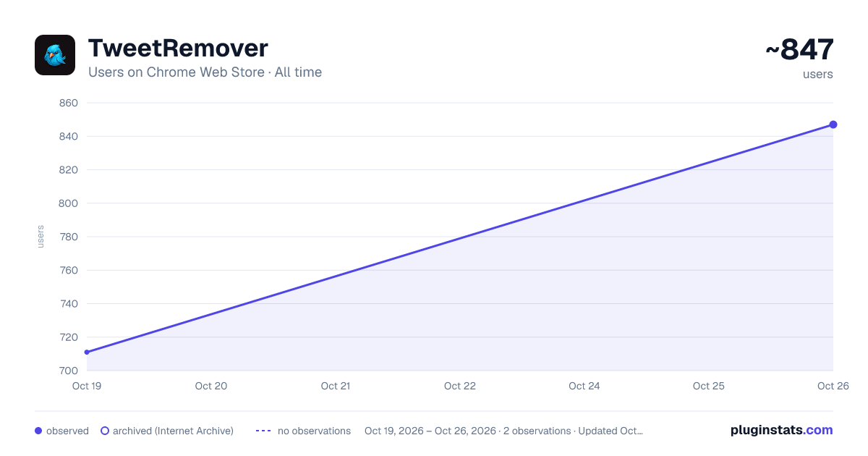Click the ~847 user count

click(x=799, y=49)
